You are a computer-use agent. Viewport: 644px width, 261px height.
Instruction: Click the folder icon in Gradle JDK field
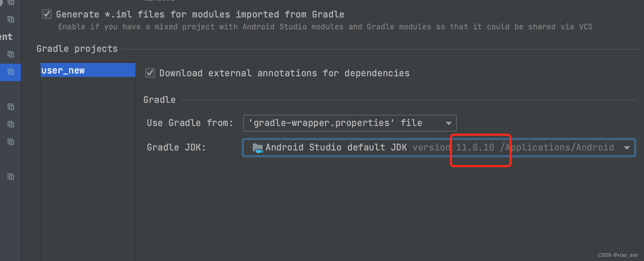257,147
